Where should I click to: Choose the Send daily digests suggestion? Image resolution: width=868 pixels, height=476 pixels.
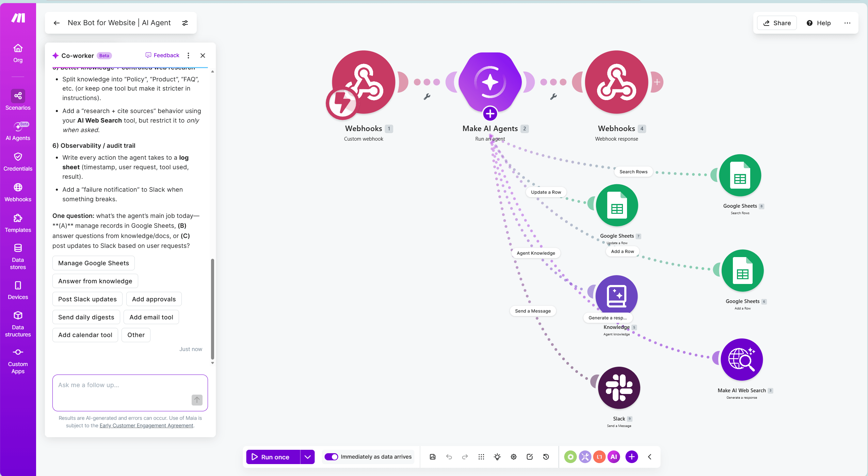[x=86, y=317]
